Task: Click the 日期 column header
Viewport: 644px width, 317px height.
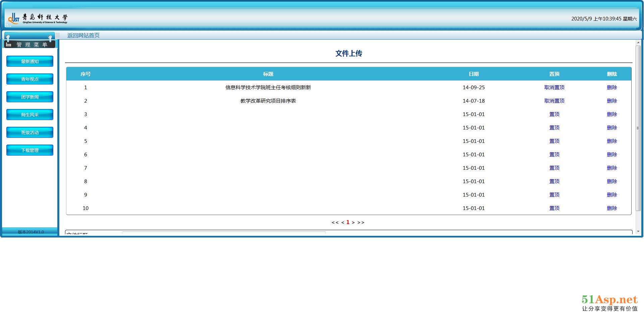Action: click(474, 74)
